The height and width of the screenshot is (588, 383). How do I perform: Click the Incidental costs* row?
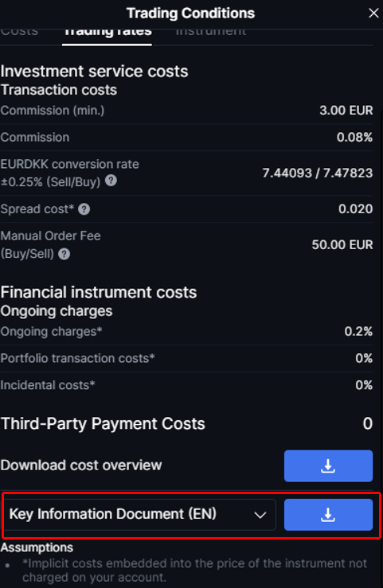coord(186,385)
